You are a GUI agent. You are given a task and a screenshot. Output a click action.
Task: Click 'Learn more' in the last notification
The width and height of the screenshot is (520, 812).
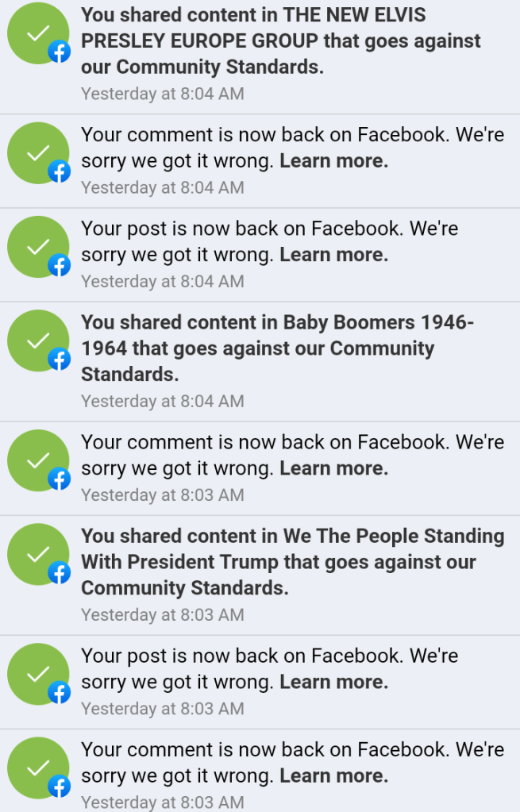point(333,775)
